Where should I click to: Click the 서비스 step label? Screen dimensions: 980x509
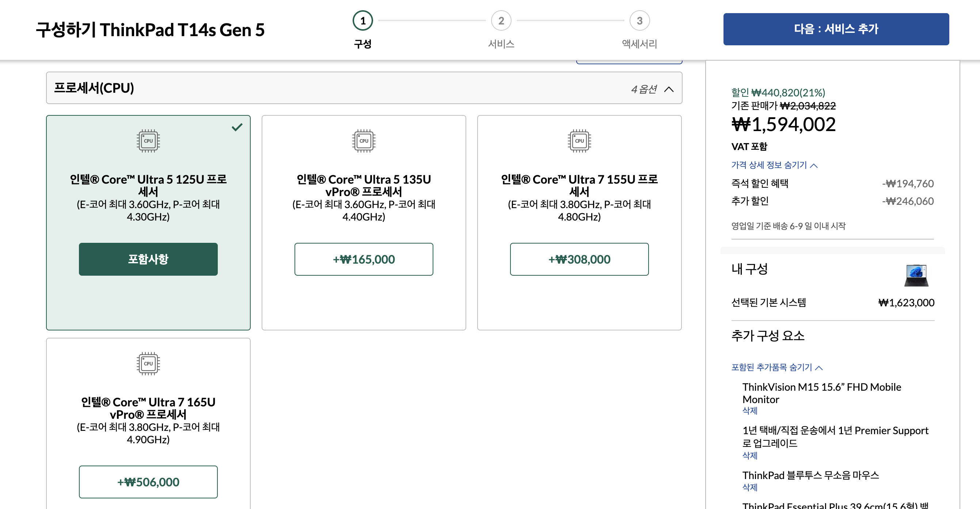[x=501, y=44]
